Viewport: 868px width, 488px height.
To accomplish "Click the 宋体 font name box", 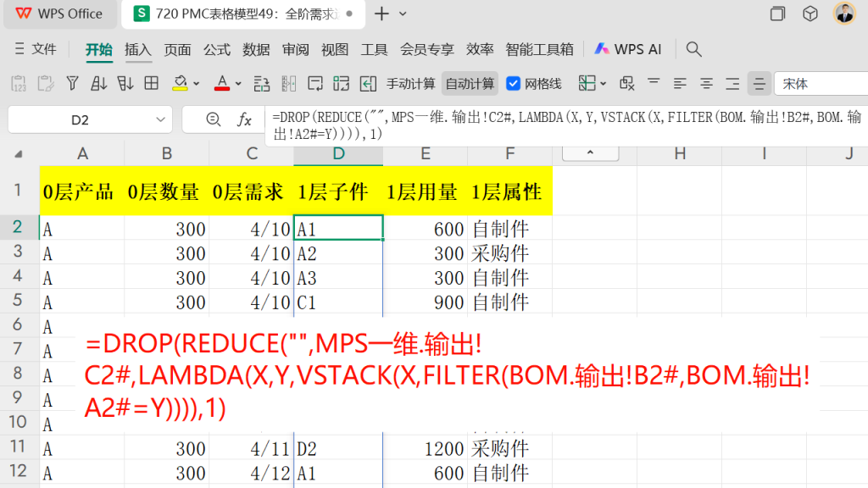I will [x=821, y=84].
